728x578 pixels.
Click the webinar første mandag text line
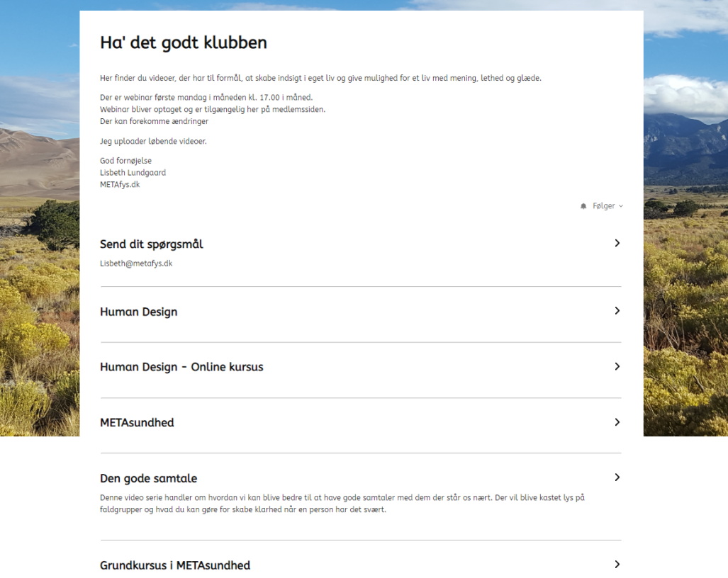tap(206, 98)
